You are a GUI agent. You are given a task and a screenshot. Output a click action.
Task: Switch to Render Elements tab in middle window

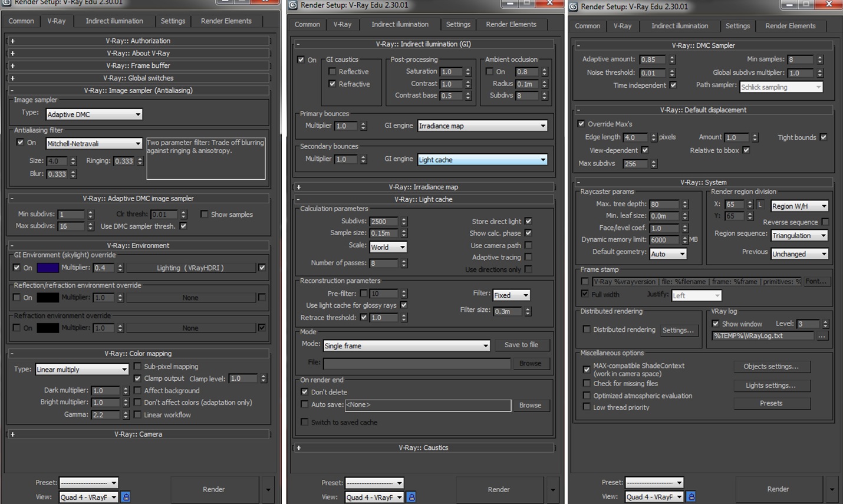tap(511, 24)
